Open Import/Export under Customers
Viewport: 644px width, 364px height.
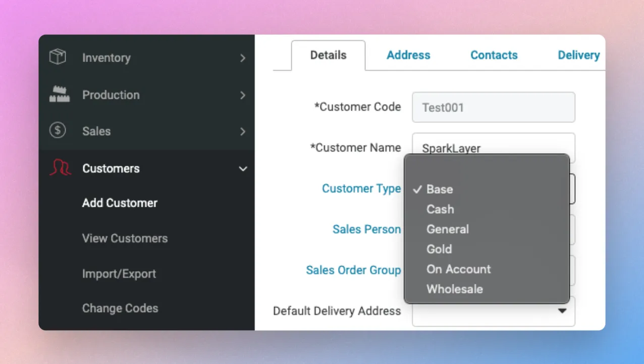coord(119,274)
